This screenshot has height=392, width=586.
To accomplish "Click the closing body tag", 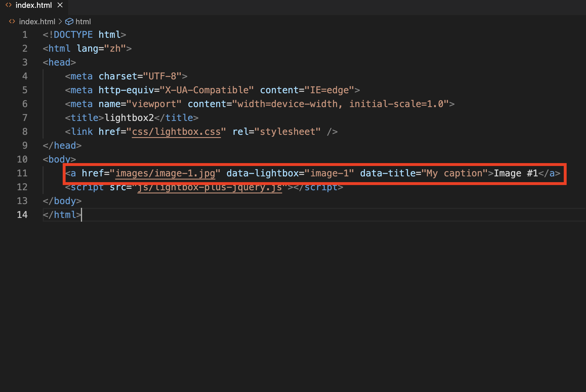I will tap(62, 201).
